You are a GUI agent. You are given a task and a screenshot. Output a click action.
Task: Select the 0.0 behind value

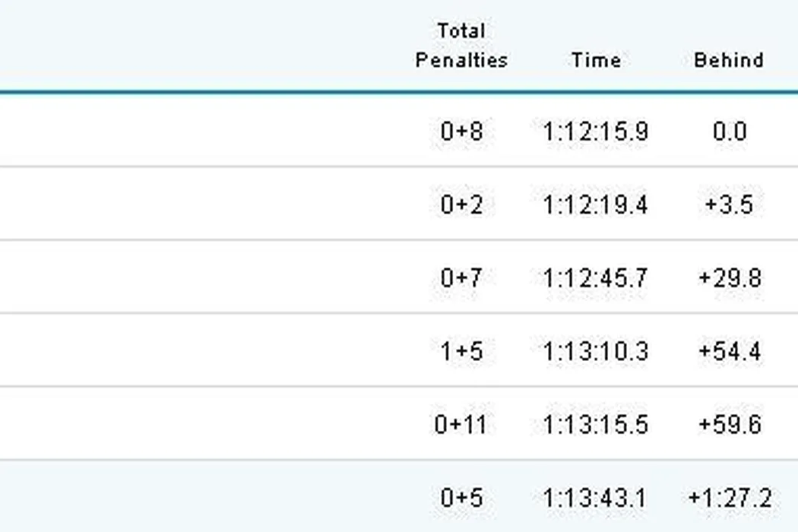(729, 131)
